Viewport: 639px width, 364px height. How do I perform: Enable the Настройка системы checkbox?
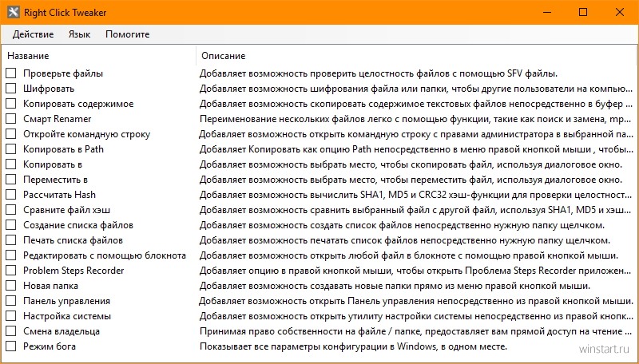coord(11,316)
